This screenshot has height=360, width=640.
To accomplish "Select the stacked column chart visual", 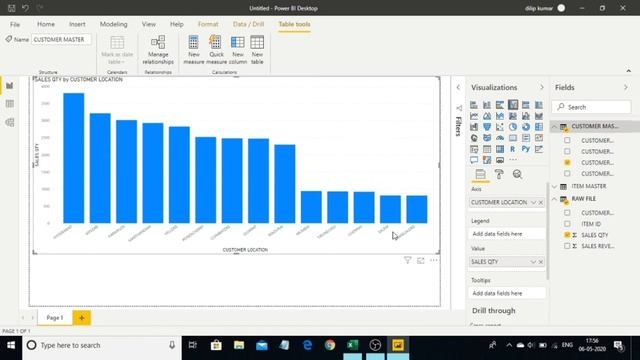I will coord(487,105).
